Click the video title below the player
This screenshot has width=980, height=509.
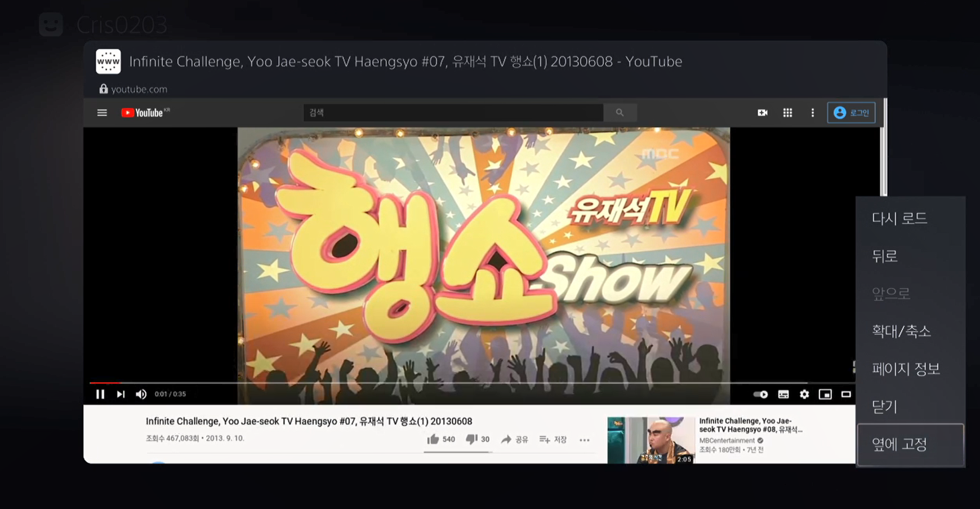(x=309, y=421)
